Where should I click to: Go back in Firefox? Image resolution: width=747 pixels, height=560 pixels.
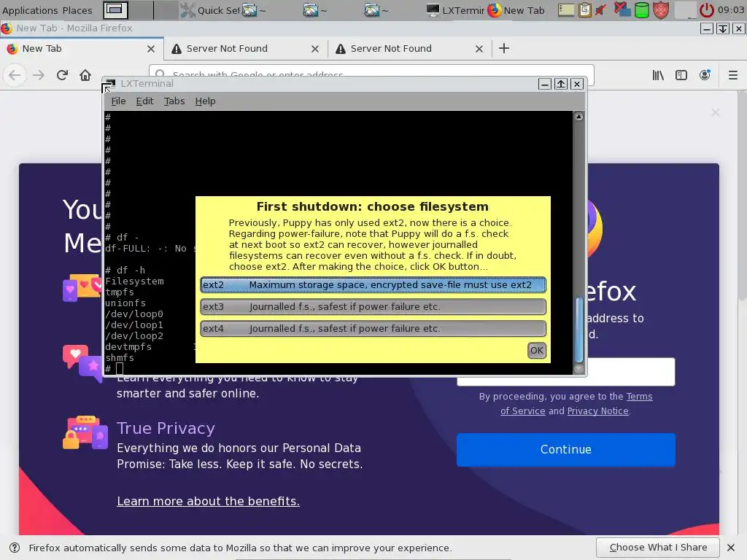click(x=15, y=75)
